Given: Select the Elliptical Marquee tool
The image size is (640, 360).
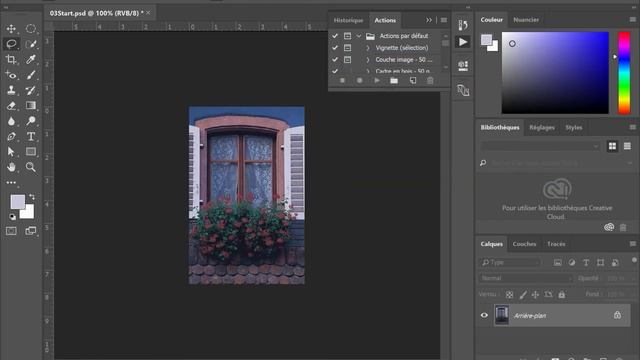Looking at the screenshot, I should [x=31, y=29].
